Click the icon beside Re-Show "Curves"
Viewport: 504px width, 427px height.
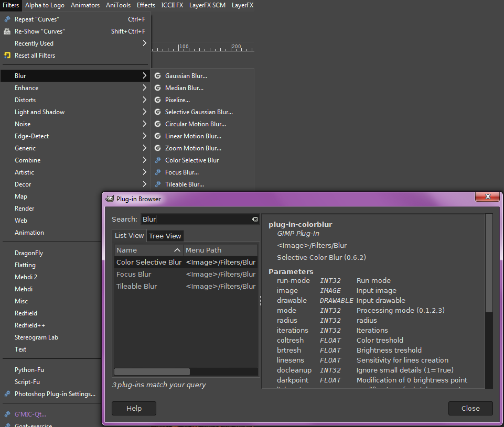point(7,31)
